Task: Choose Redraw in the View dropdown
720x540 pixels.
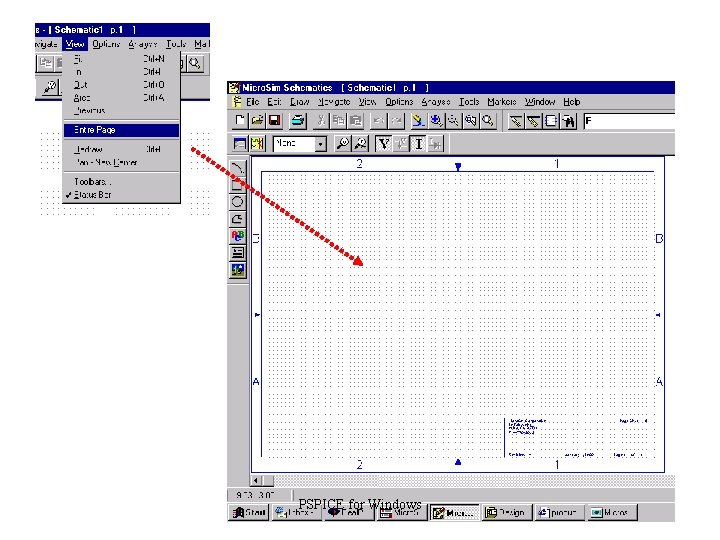Action: click(121, 149)
